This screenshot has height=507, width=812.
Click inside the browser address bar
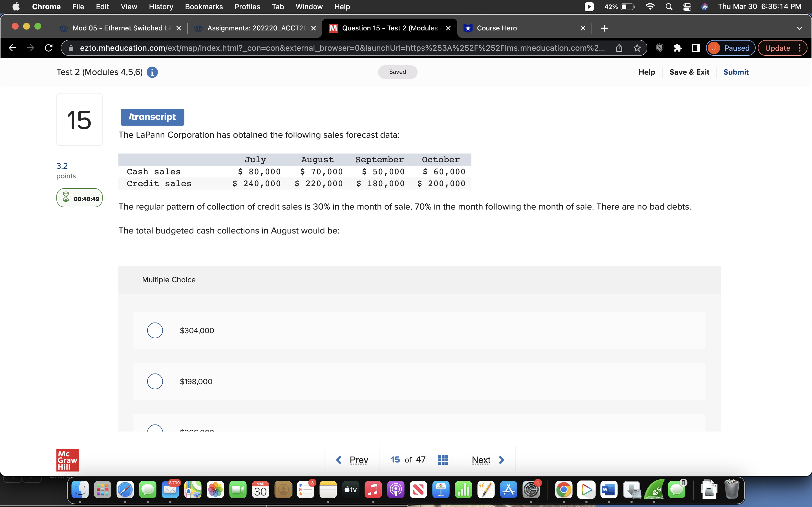point(336,48)
